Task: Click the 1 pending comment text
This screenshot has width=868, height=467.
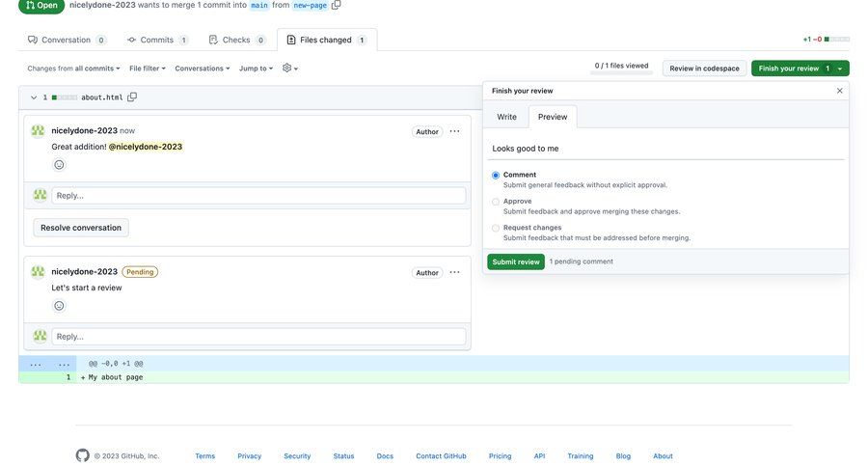Action: (x=582, y=261)
